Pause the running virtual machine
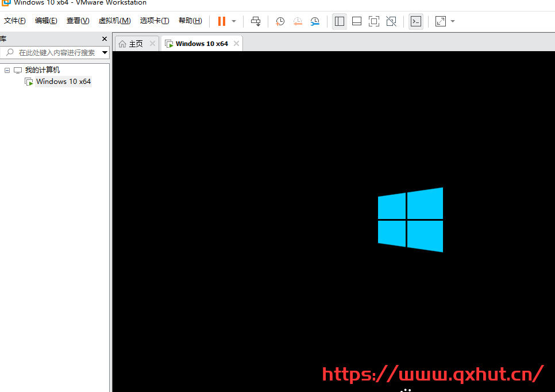The height and width of the screenshot is (392, 555). pos(222,21)
